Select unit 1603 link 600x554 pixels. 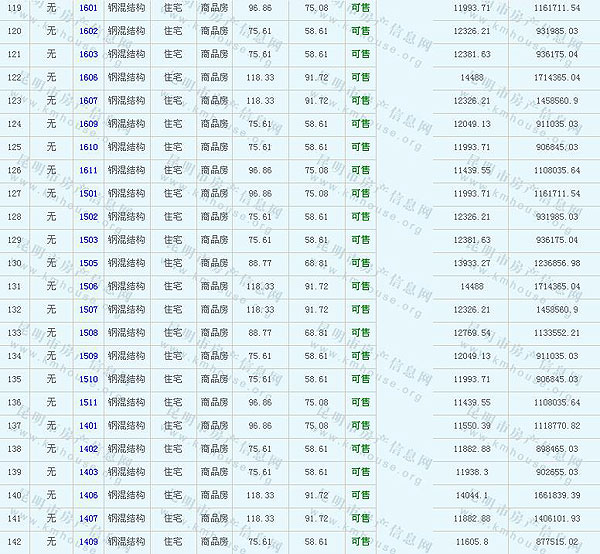88,54
